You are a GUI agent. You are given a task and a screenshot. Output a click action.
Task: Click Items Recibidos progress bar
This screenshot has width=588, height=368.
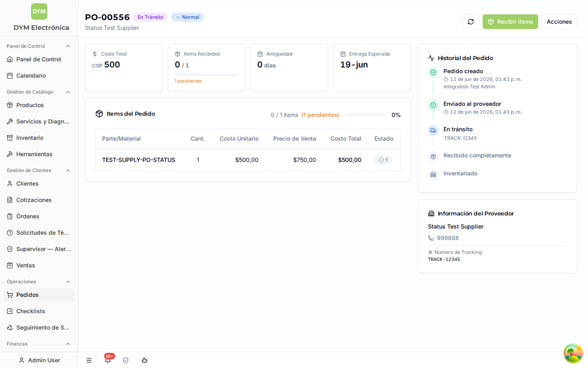point(207,75)
